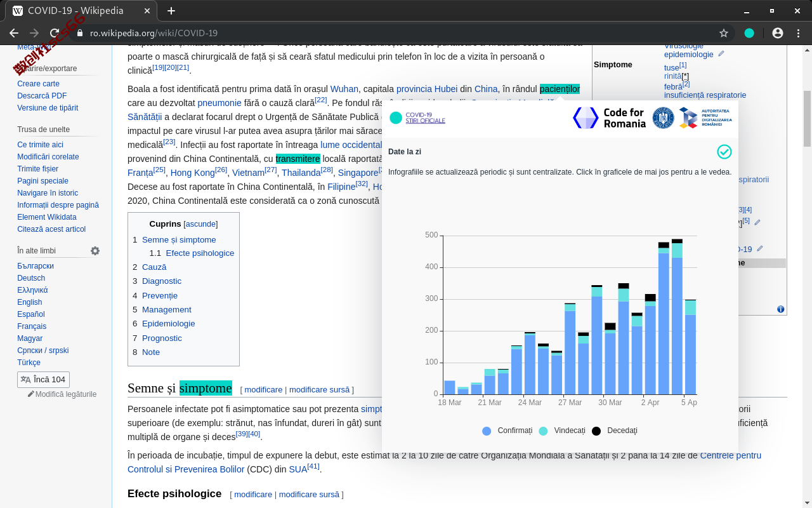Jump to Semne și simptome in contents
The width and height of the screenshot is (812, 508).
click(x=179, y=239)
